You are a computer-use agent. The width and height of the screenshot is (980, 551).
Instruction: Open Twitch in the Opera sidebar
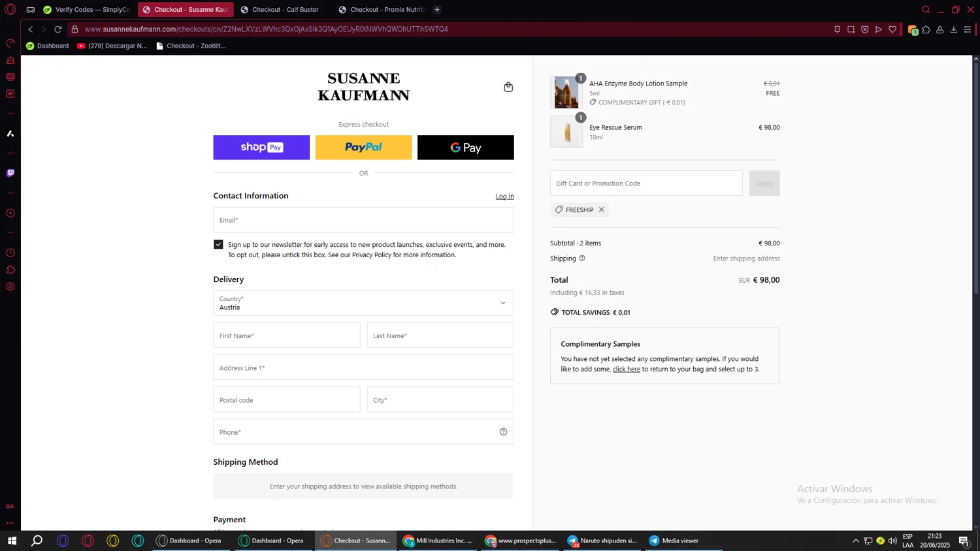pos(10,173)
